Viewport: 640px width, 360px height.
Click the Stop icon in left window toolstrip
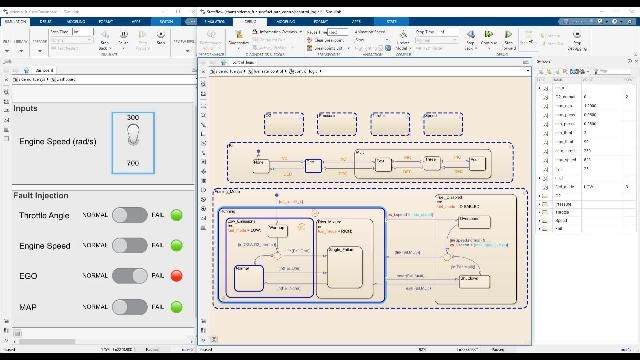pos(161,36)
